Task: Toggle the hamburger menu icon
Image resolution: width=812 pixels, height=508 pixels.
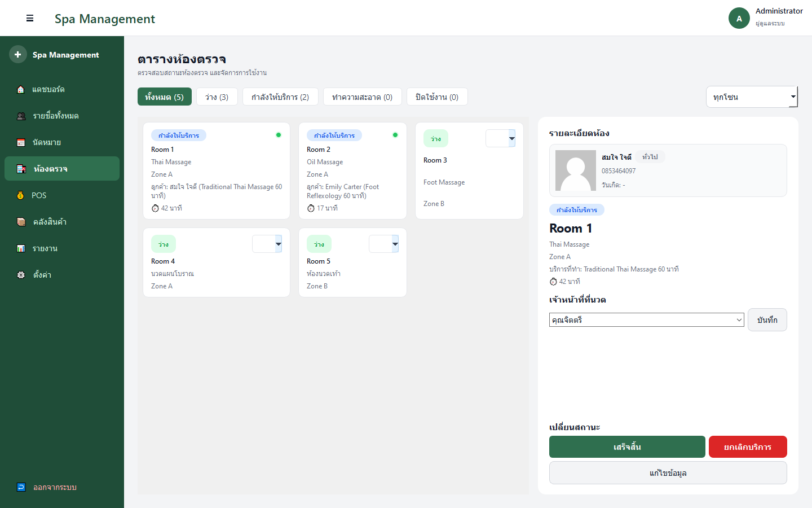Action: click(30, 18)
